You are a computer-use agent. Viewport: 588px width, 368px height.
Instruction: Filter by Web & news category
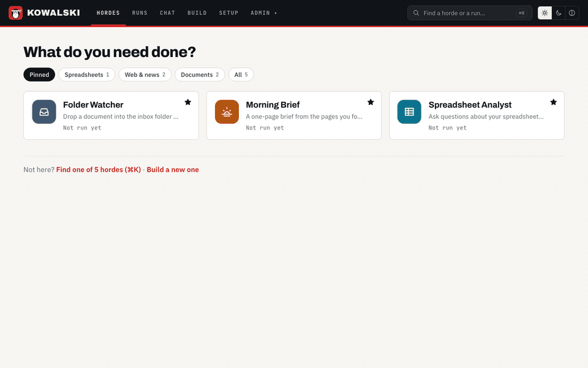click(145, 74)
